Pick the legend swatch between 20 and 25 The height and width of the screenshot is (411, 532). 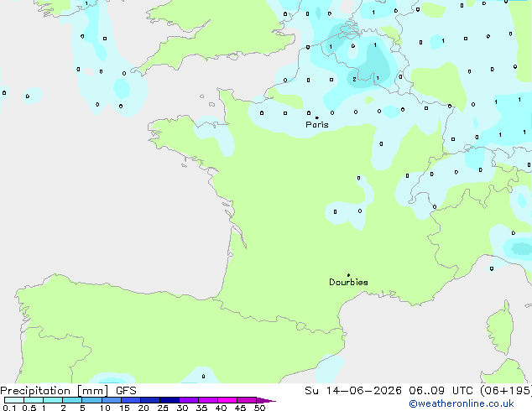pyautogui.click(x=150, y=400)
